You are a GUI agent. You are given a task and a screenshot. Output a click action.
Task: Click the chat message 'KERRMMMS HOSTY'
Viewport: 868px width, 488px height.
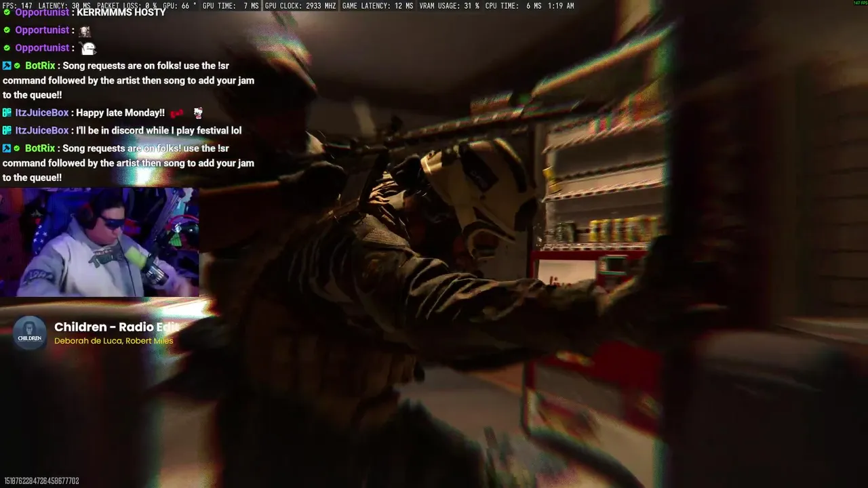pos(121,12)
